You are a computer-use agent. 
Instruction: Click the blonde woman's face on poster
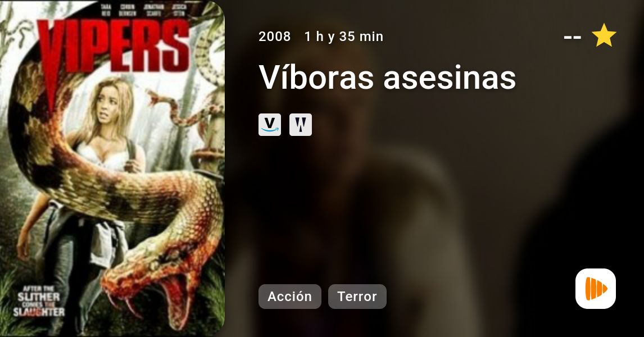(x=108, y=111)
